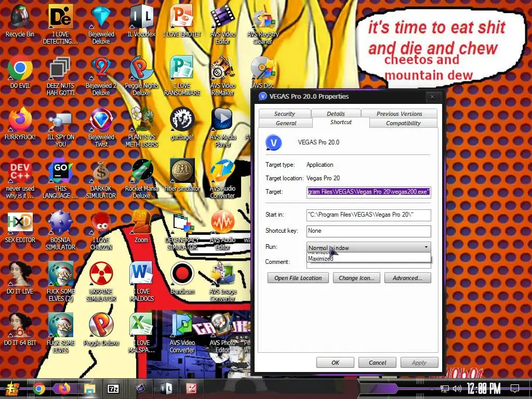Select the AVS Video ReMaker desktop icon
The image size is (532, 399).
(222, 76)
